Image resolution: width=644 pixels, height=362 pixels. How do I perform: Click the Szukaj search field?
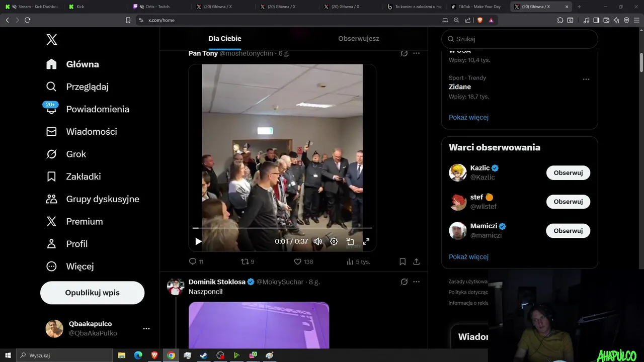point(520,39)
